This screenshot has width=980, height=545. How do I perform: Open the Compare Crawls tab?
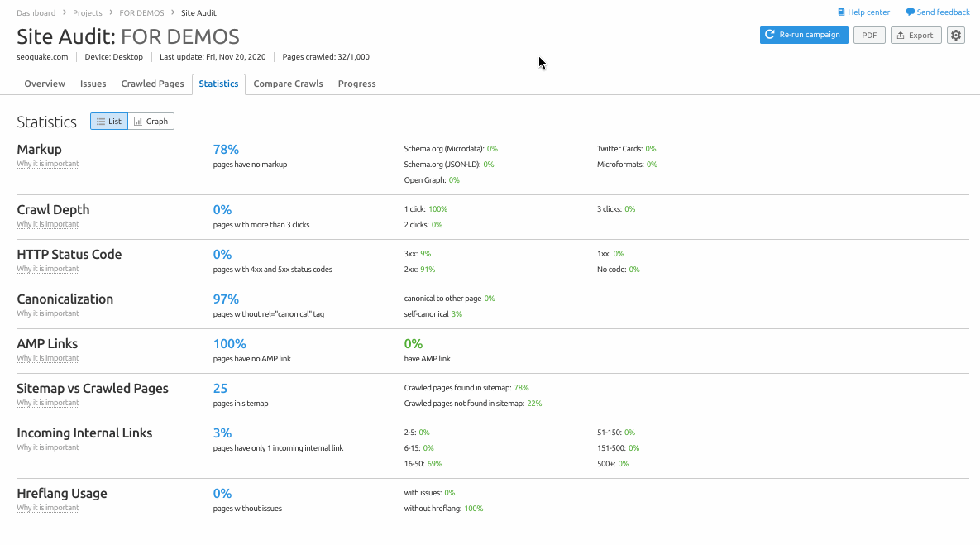[288, 84]
